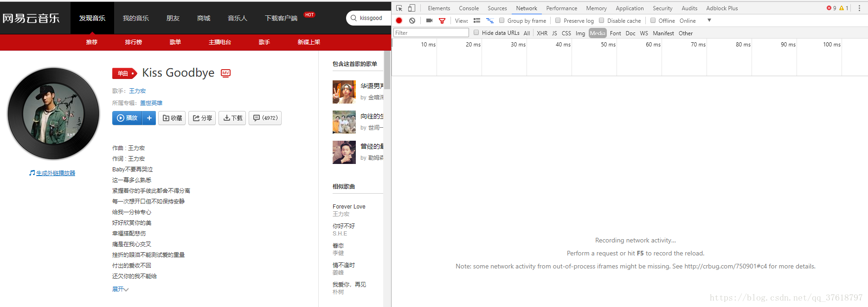Click the search magnifier in music search box
This screenshot has height=307, width=868.
(x=354, y=18)
